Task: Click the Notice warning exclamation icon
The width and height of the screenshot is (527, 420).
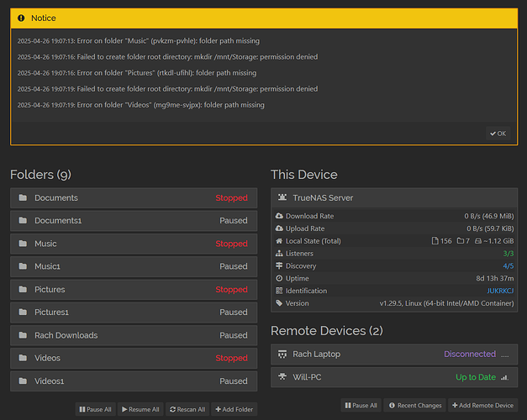Action: [x=21, y=18]
